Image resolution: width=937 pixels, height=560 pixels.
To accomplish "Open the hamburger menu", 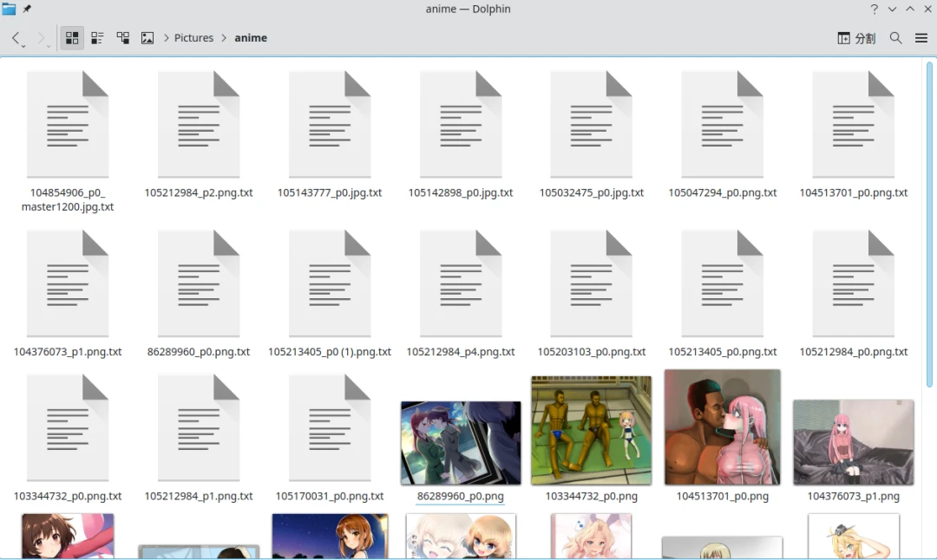I will point(921,38).
